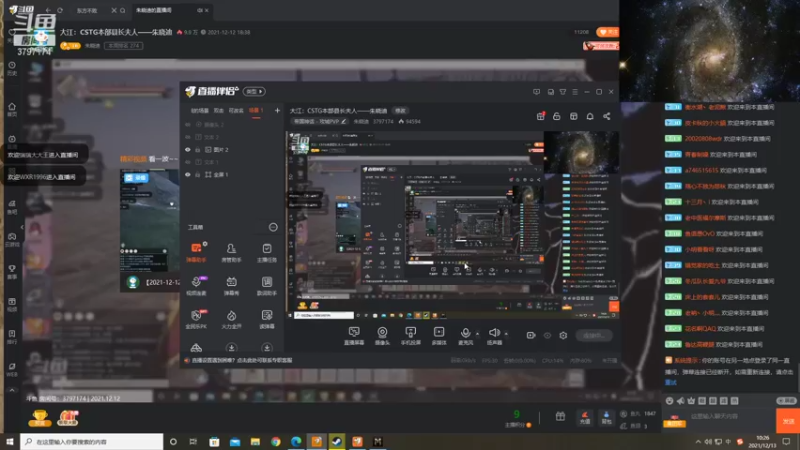Collapse the 工具箱 toolbox section
Viewport: 800px width, 450px height.
coord(273,227)
